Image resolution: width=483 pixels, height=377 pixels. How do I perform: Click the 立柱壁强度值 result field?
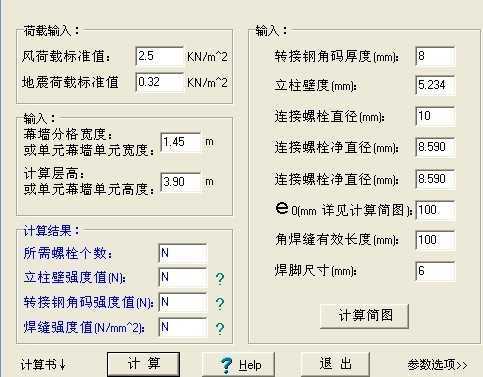coord(183,278)
